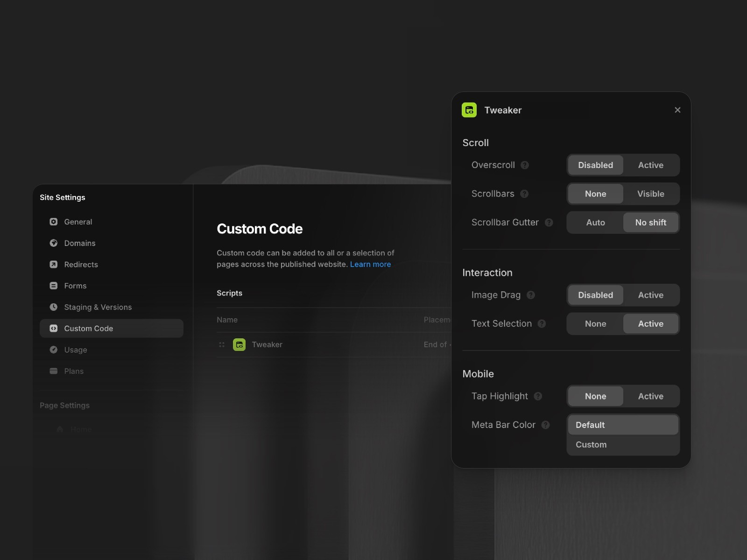Click the Tweaker script drag handle
This screenshot has width=747, height=560.
point(222,344)
